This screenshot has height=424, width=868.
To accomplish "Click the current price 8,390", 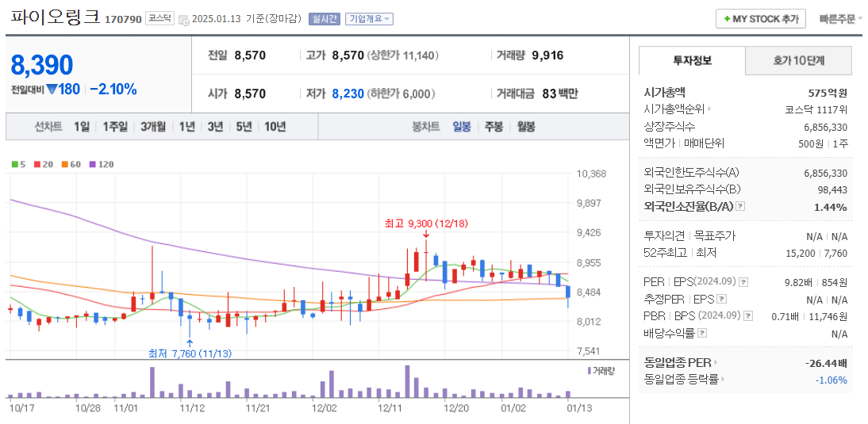I will [42, 66].
